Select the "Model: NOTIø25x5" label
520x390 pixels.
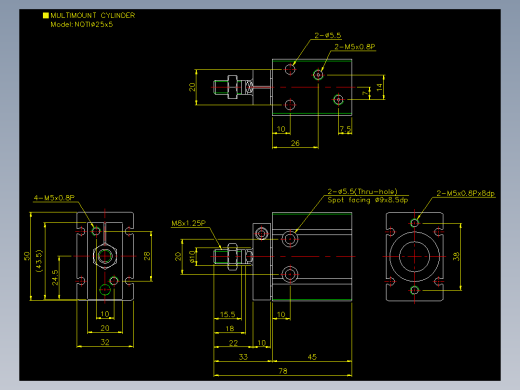pyautogui.click(x=82, y=24)
